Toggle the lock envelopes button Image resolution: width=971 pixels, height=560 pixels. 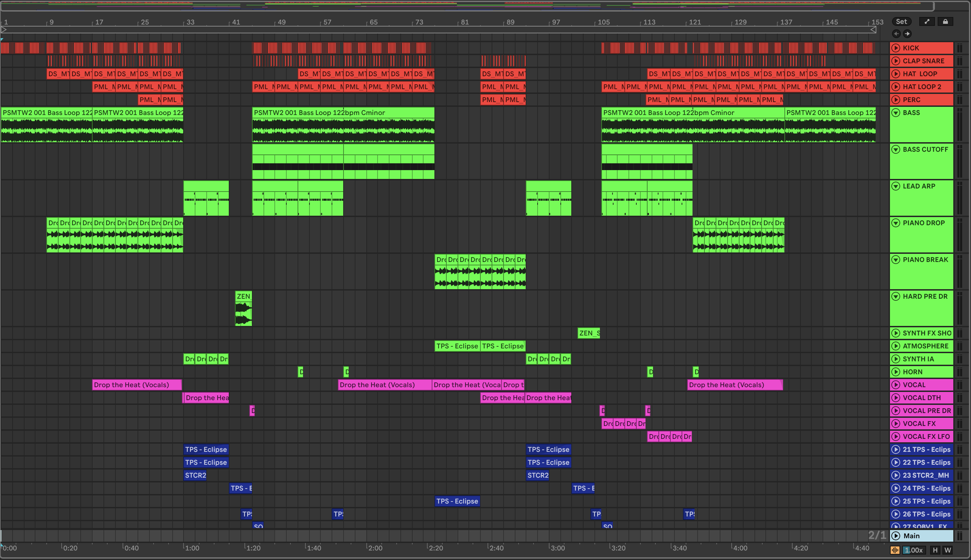coord(945,21)
